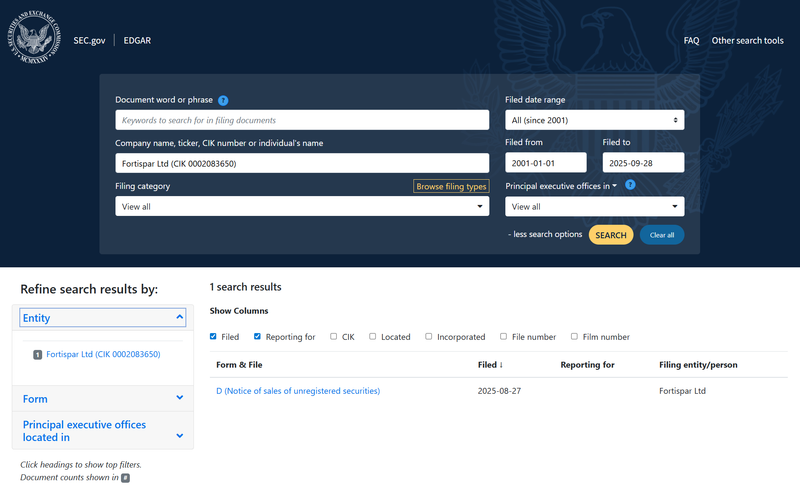
Task: Enable the File number column checkbox
Action: click(504, 336)
